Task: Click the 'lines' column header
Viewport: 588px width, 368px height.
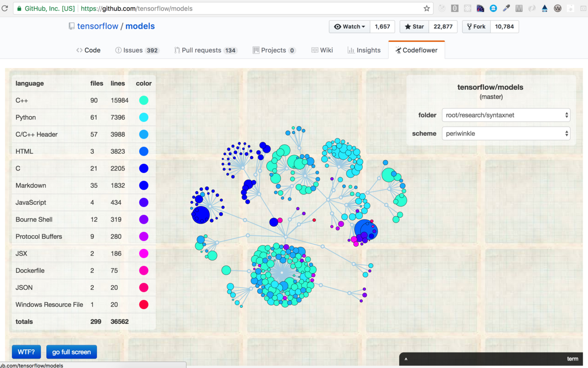Action: click(x=118, y=83)
